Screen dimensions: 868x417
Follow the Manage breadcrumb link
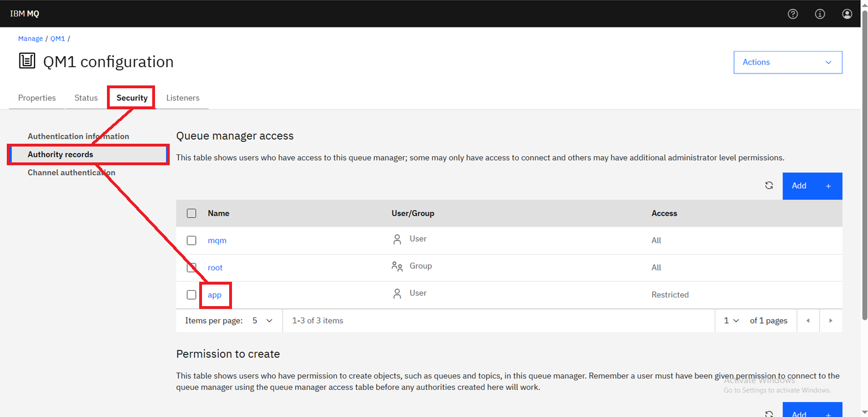31,38
